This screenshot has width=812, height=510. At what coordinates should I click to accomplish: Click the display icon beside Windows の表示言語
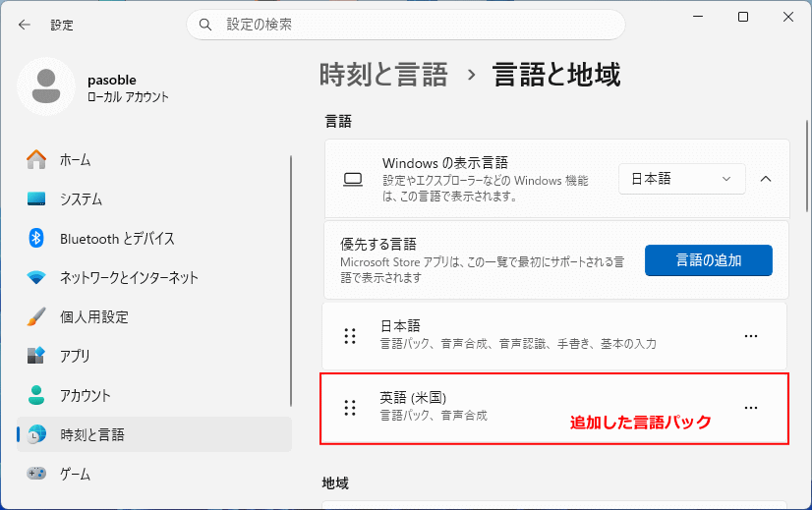[353, 179]
